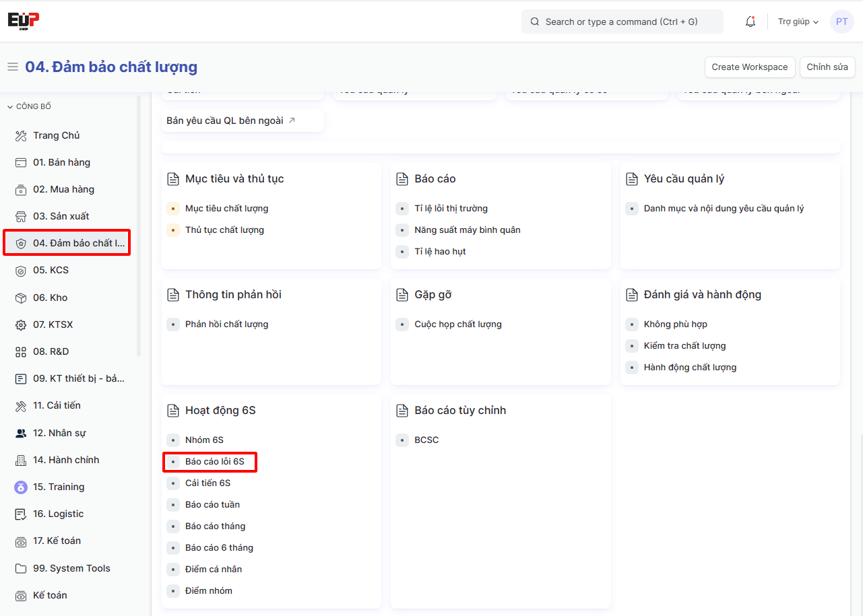Open the Trợ giúp dropdown
The image size is (863, 616).
click(x=798, y=22)
